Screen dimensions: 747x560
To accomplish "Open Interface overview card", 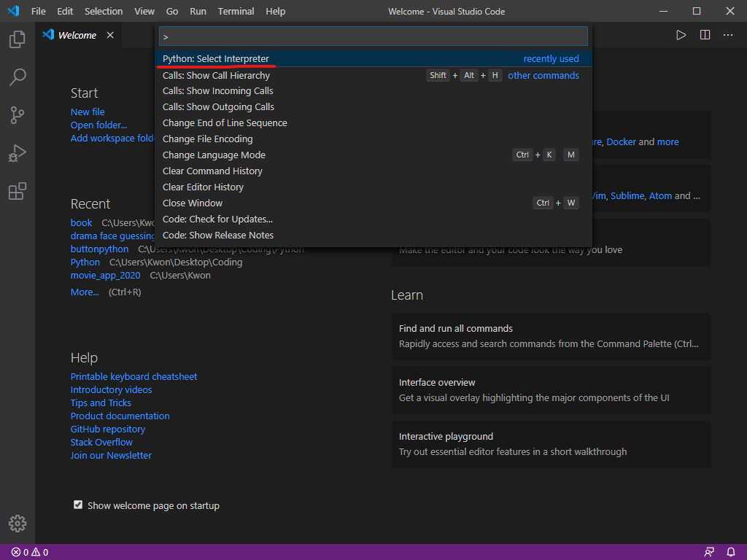I will click(x=551, y=390).
